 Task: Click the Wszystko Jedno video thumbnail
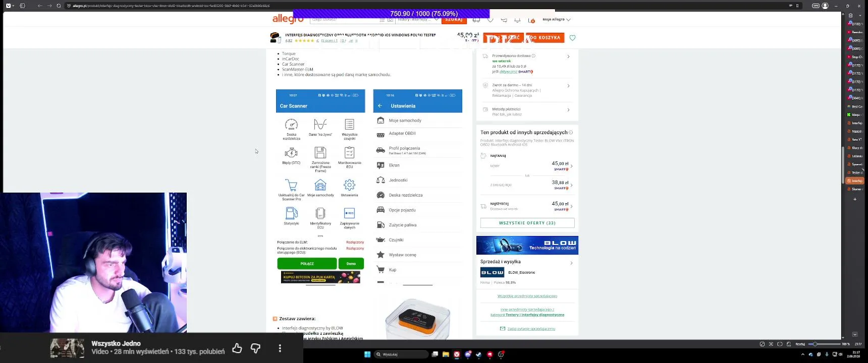pos(67,348)
